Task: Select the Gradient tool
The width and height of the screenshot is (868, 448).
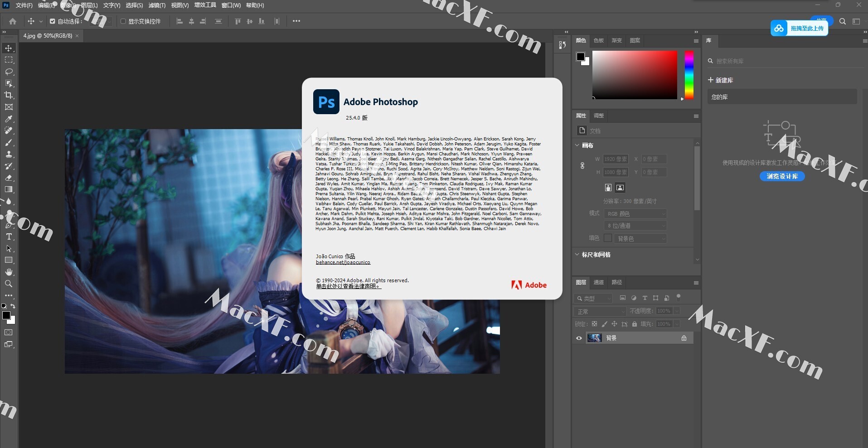Action: [x=9, y=189]
